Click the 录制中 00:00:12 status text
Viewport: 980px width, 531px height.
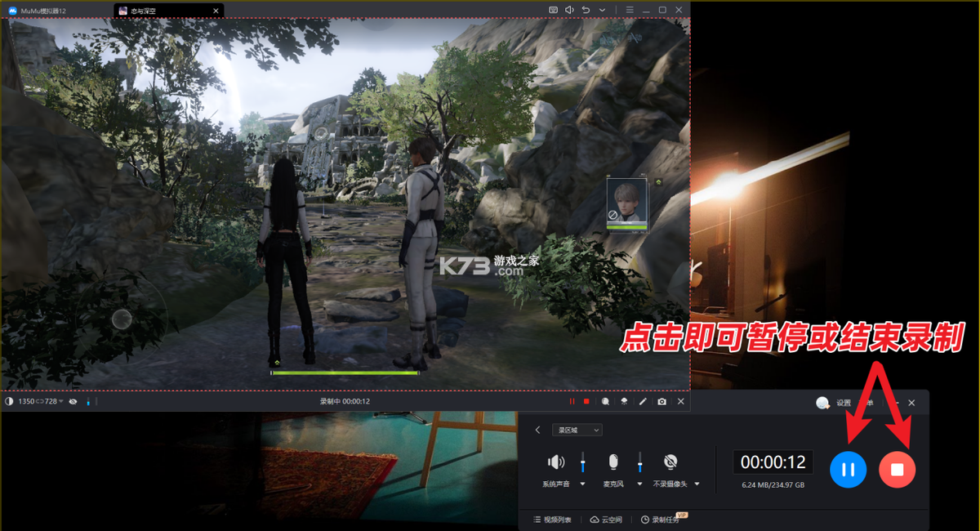tap(345, 402)
